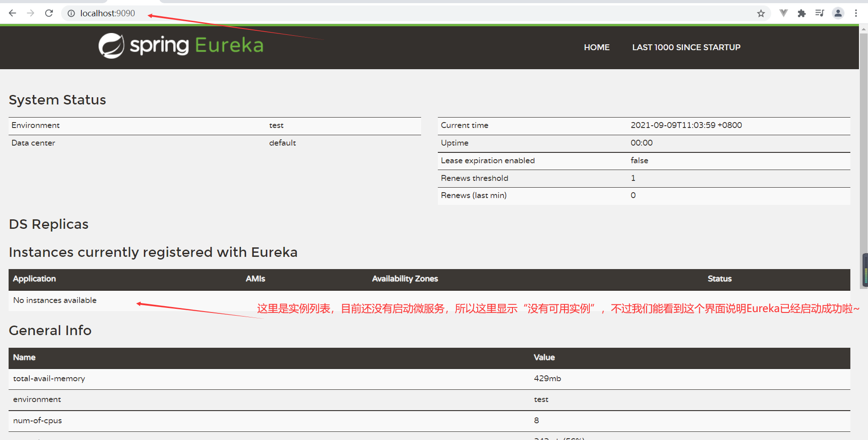Click the Data center label

[33, 143]
